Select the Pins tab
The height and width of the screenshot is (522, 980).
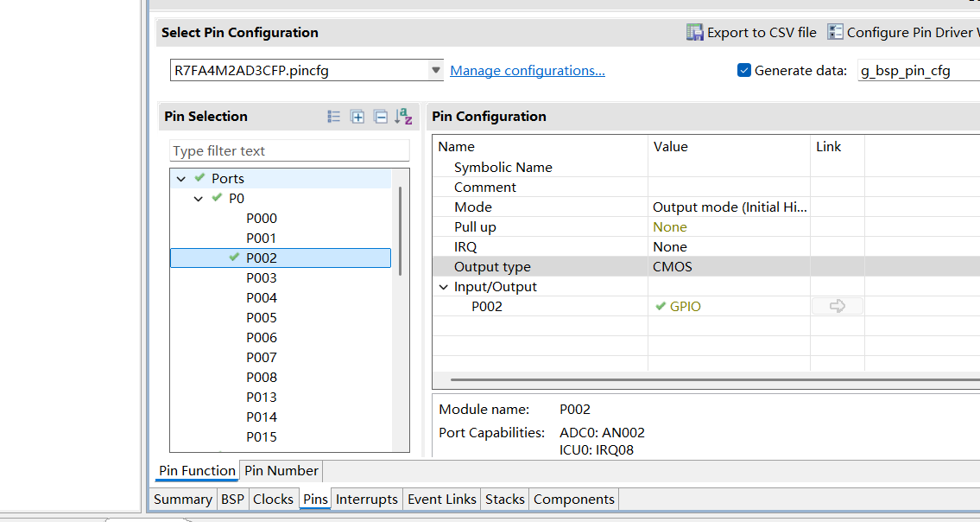(316, 500)
